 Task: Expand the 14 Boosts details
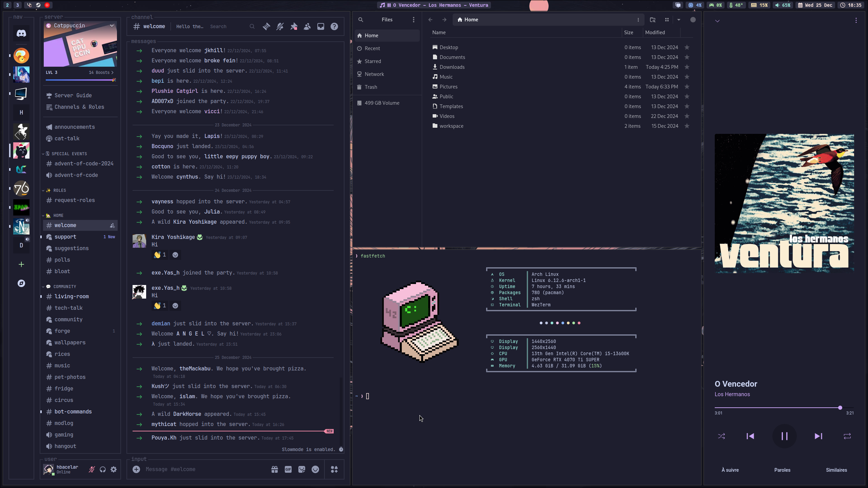pyautogui.click(x=101, y=73)
